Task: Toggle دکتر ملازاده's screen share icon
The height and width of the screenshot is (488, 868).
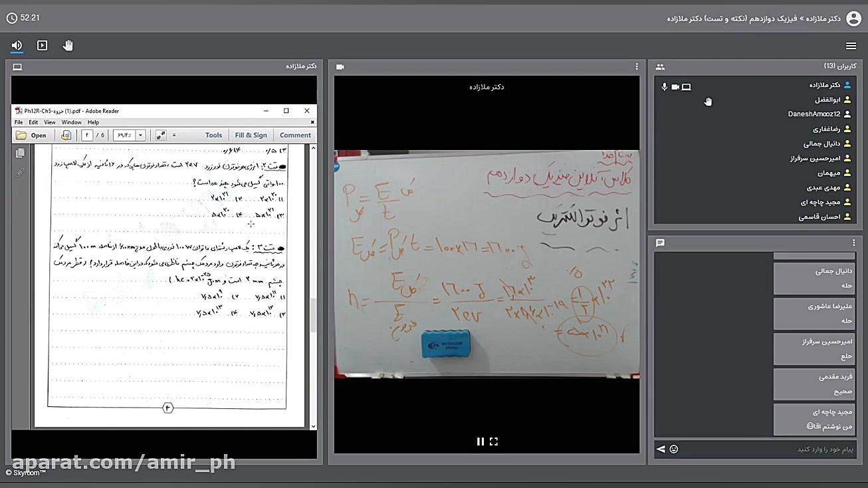Action: point(687,86)
